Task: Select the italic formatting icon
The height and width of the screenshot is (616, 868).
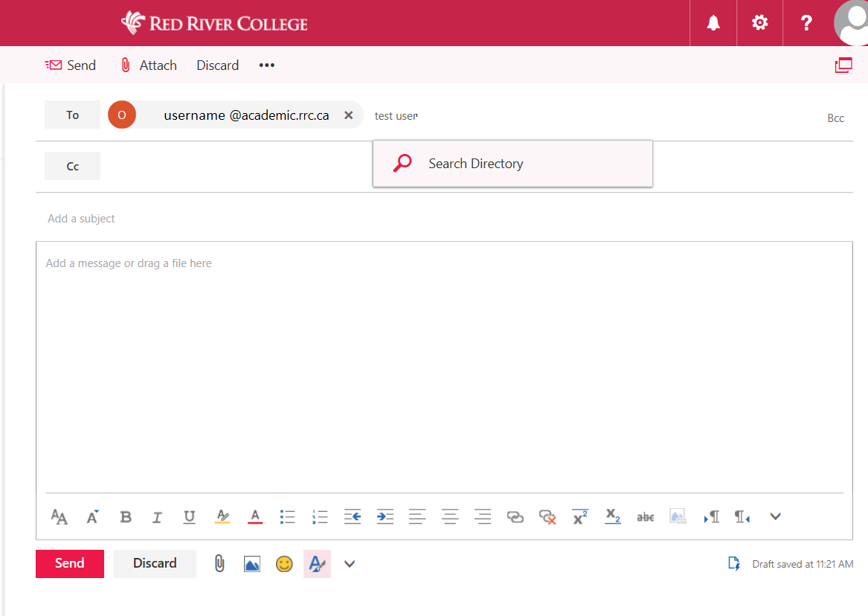Action: click(x=157, y=516)
